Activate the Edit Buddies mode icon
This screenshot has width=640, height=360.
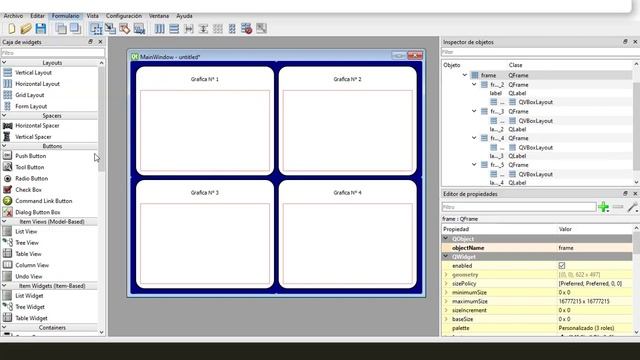124,29
